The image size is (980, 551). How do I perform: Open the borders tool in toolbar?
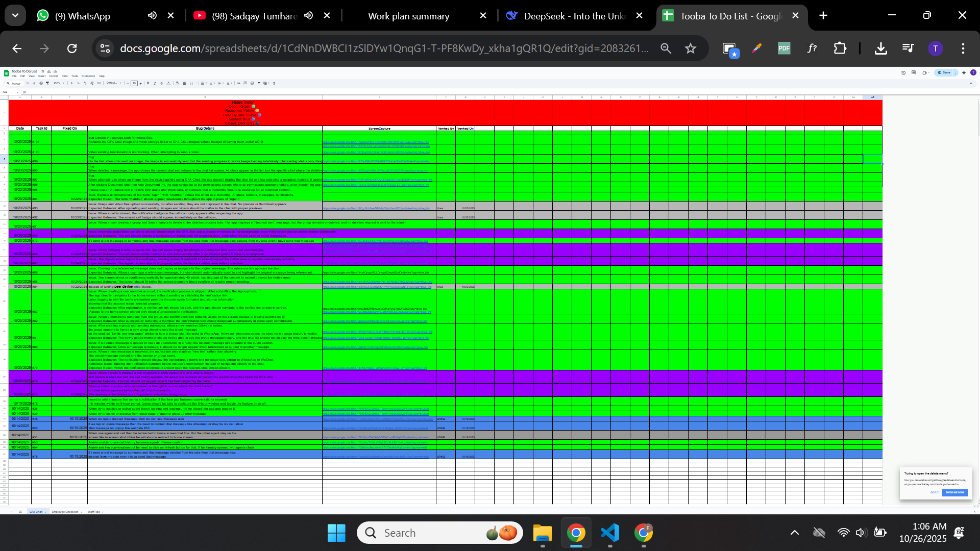click(x=184, y=83)
